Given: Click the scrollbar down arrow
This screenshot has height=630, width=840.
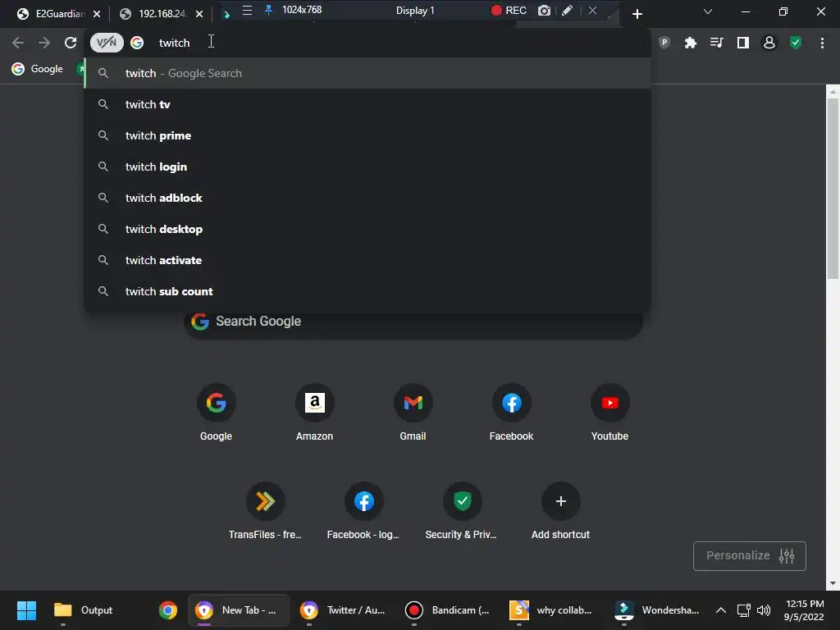Looking at the screenshot, I should [x=833, y=583].
